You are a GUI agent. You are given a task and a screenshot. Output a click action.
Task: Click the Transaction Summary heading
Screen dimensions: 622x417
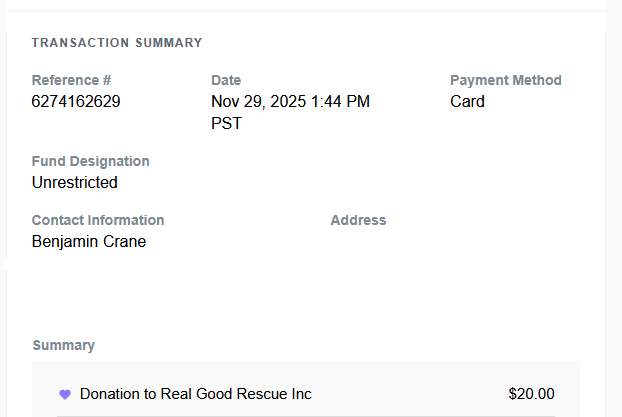coord(117,43)
